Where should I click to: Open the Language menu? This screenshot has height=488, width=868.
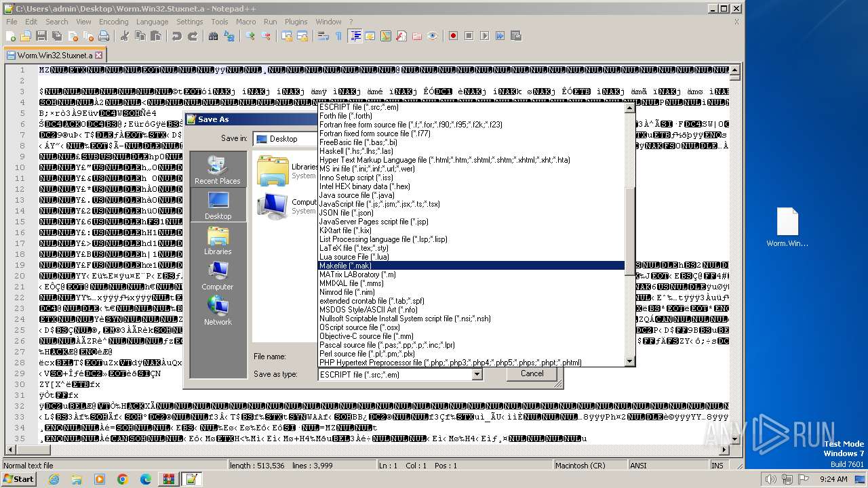(x=152, y=22)
